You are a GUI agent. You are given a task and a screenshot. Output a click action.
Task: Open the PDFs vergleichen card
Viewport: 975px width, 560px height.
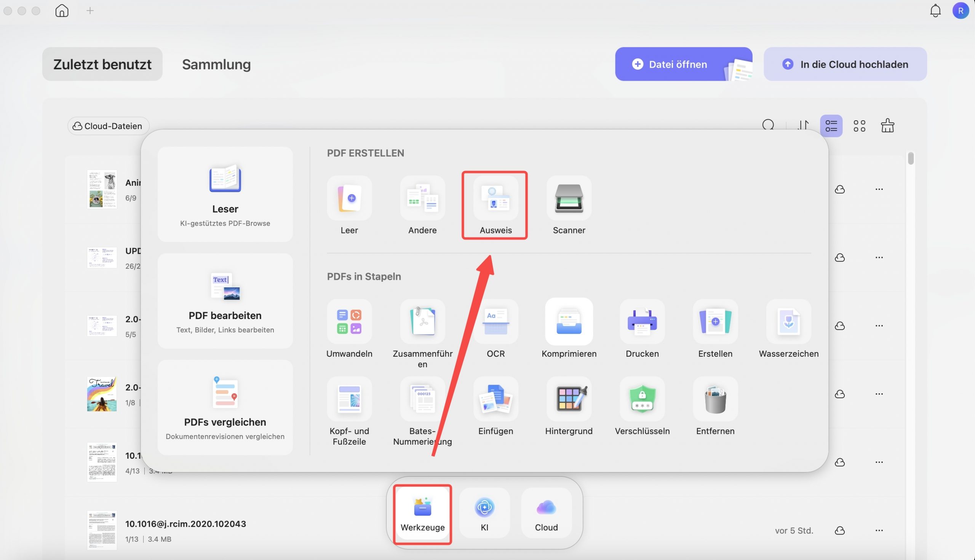tap(225, 407)
